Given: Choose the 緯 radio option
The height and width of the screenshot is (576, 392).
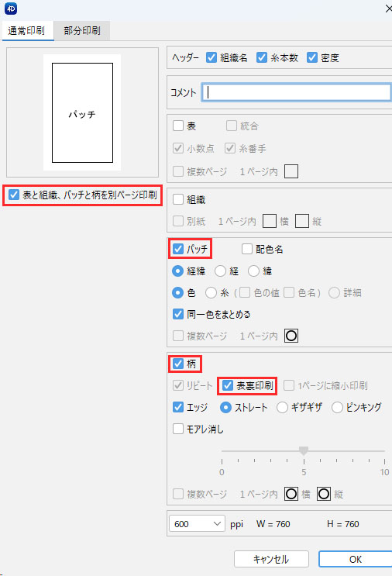Looking at the screenshot, I should coord(253,271).
